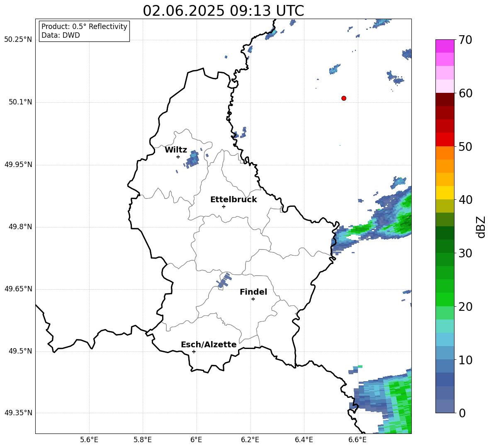Click the yellow colorbar segment at 40
The width and height of the screenshot is (491, 448).
[445, 193]
